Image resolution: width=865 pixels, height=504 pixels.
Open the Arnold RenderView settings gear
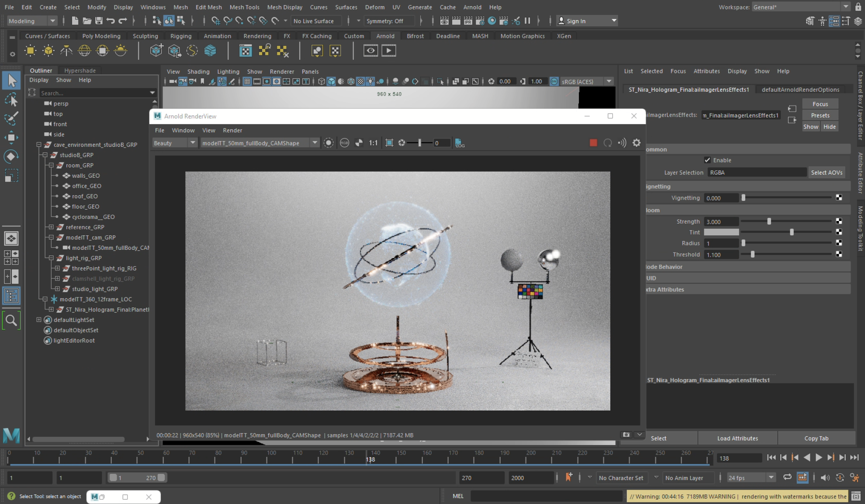(637, 143)
